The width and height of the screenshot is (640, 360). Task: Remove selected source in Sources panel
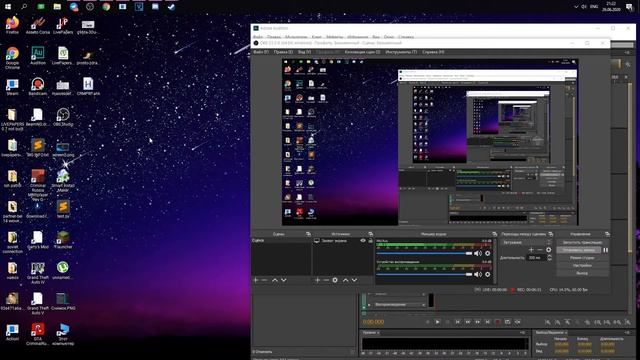[326, 280]
